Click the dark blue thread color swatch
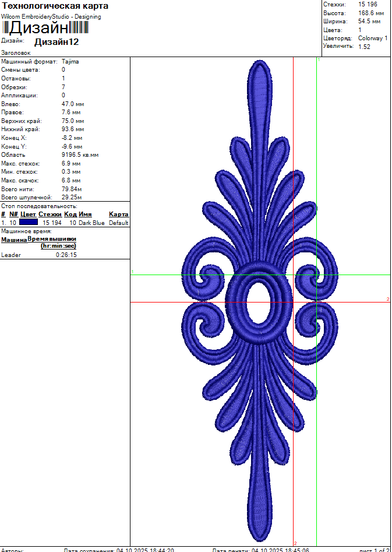The width and height of the screenshot is (392, 552). click(28, 223)
